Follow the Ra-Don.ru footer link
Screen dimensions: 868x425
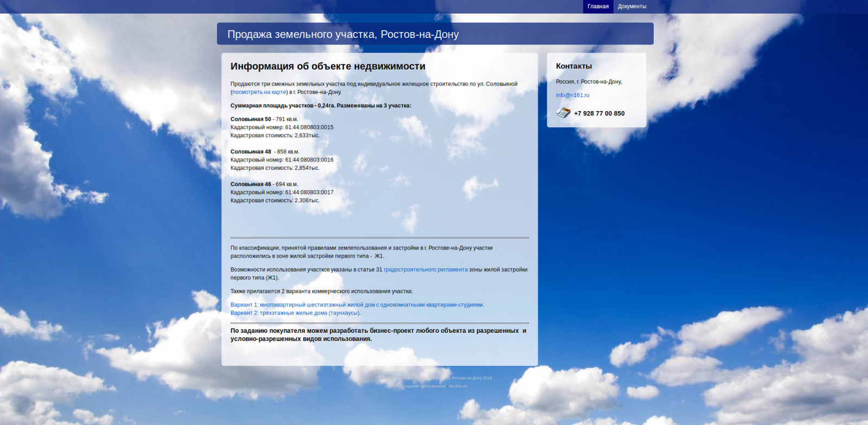coord(457,387)
